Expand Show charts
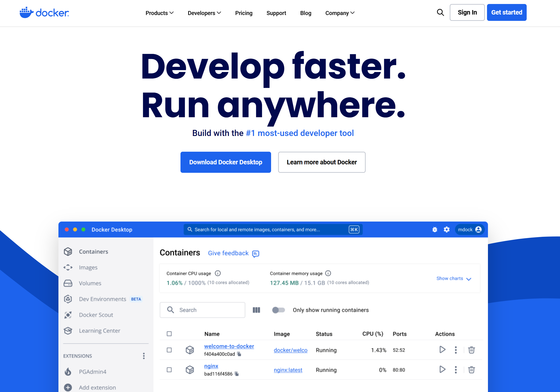The image size is (560, 392). [454, 279]
